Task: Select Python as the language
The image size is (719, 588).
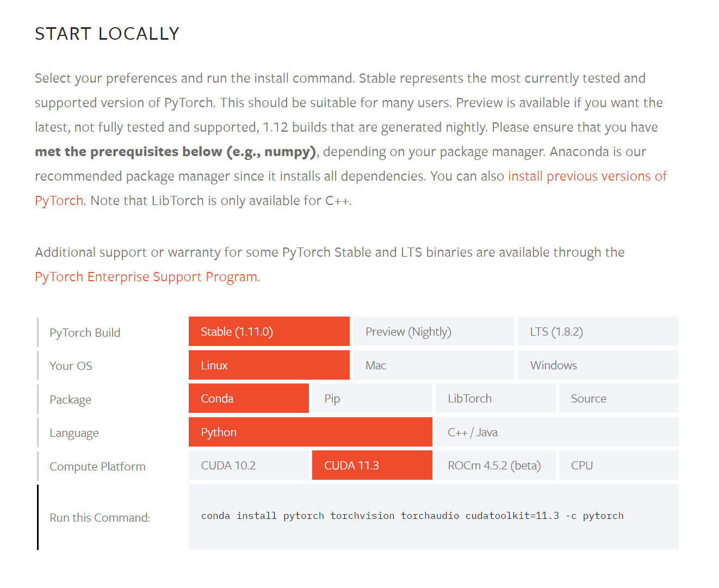Action: tap(310, 432)
